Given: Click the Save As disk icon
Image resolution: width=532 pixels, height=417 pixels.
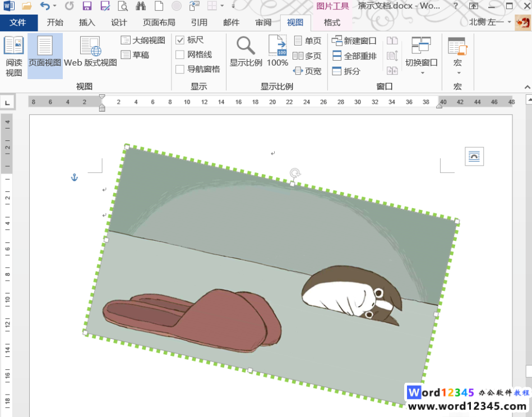Looking at the screenshot, I should 105,6.
